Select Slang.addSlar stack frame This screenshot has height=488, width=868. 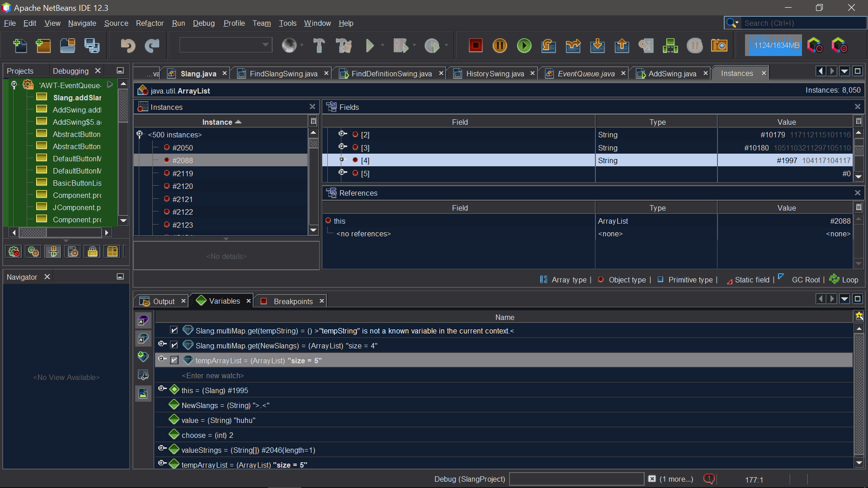(x=77, y=98)
